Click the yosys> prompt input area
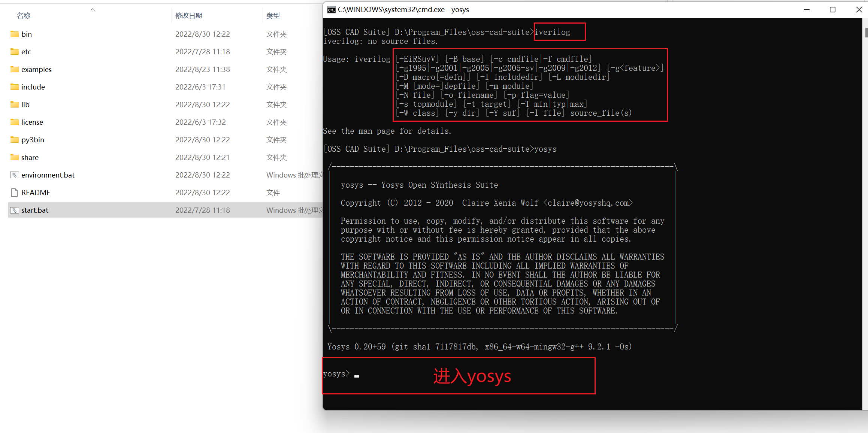Image resolution: width=868 pixels, height=433 pixels. [459, 376]
